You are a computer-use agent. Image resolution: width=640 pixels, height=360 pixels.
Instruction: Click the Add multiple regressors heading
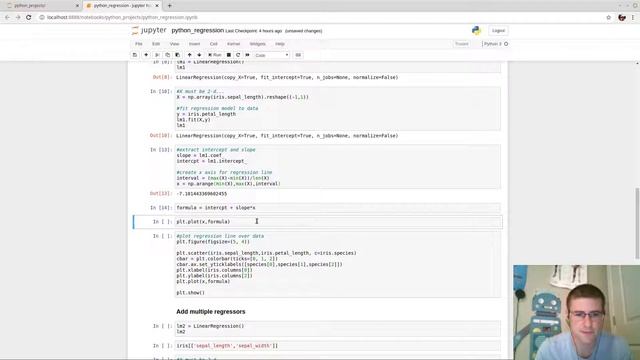click(211, 311)
